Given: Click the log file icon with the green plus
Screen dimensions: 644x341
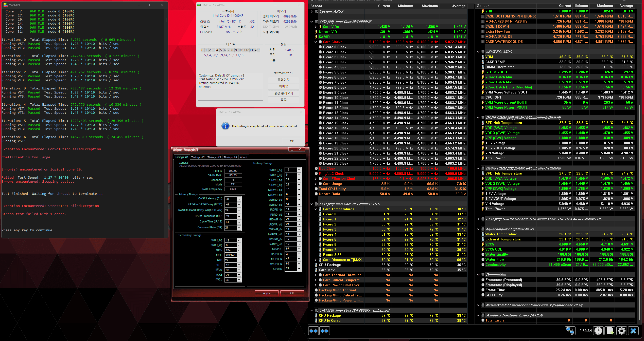Looking at the screenshot, I should tap(610, 331).
